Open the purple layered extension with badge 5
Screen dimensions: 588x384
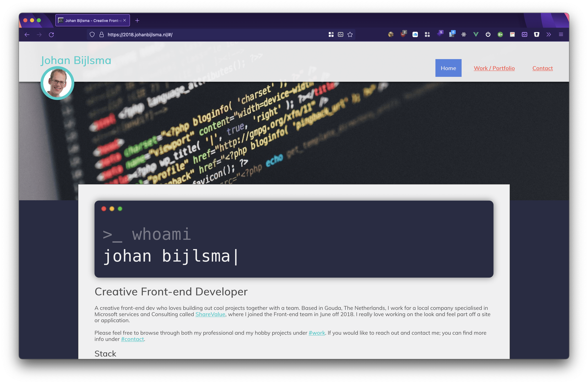[x=440, y=34]
